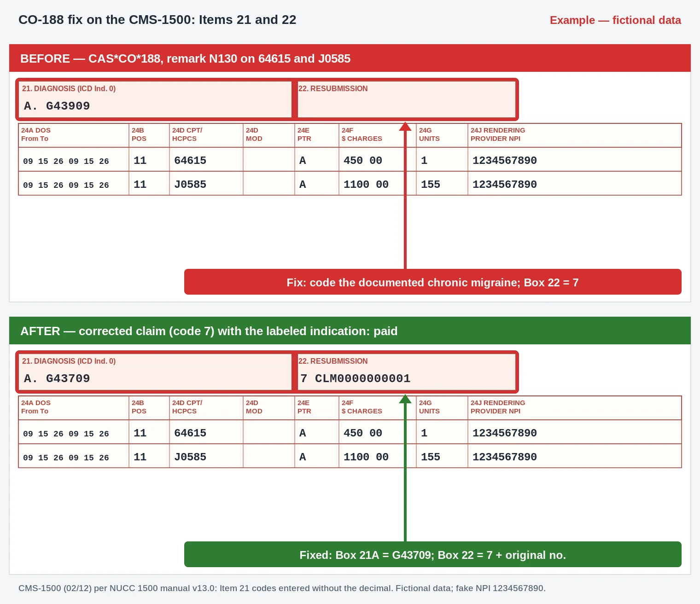Click POS value 11 in BEFORE J0585 row

point(140,184)
